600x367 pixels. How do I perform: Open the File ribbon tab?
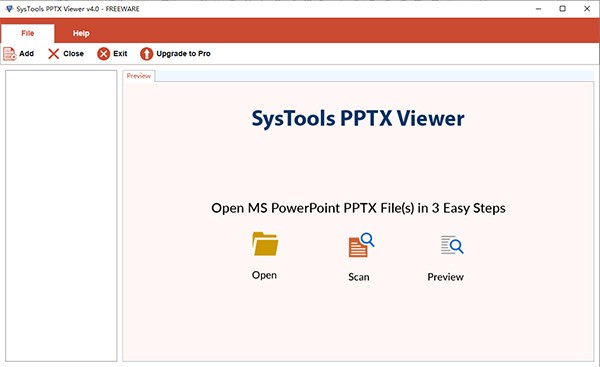[x=28, y=33]
